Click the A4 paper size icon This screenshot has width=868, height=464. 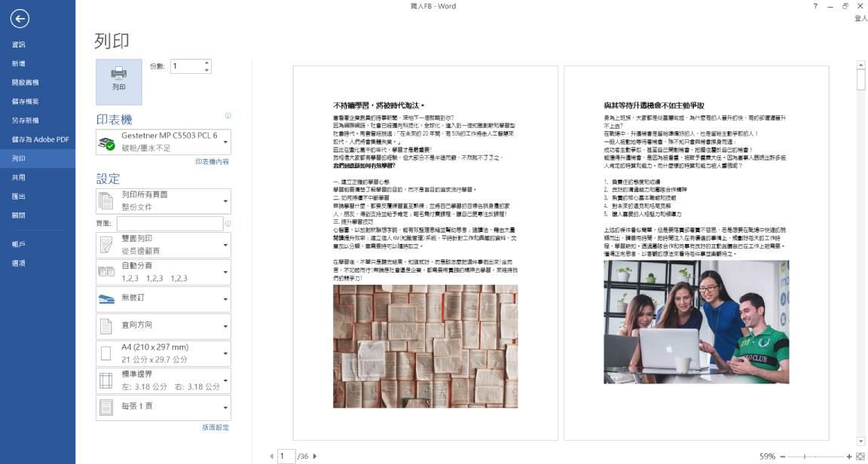pos(105,351)
